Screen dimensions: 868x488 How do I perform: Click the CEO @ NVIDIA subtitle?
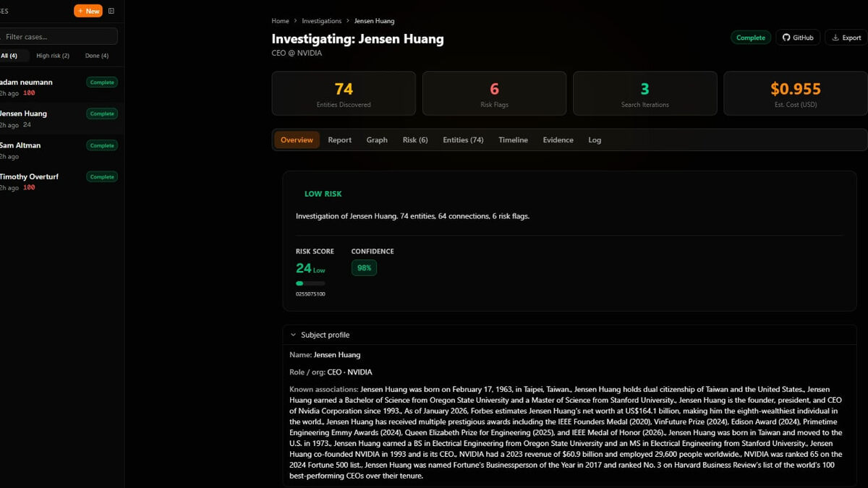click(x=297, y=53)
